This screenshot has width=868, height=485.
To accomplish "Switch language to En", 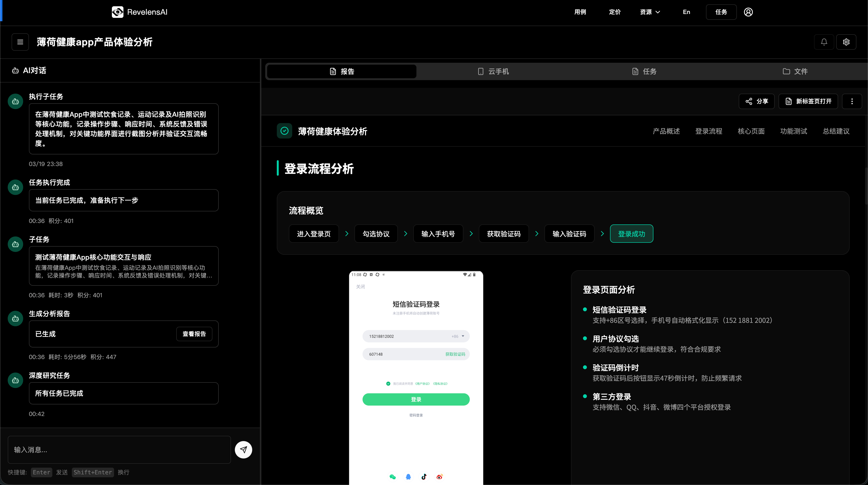I will click(x=686, y=12).
